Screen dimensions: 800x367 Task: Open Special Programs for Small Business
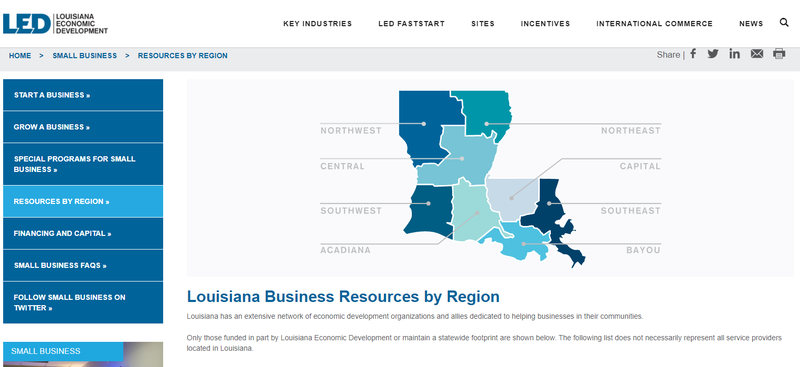83,164
